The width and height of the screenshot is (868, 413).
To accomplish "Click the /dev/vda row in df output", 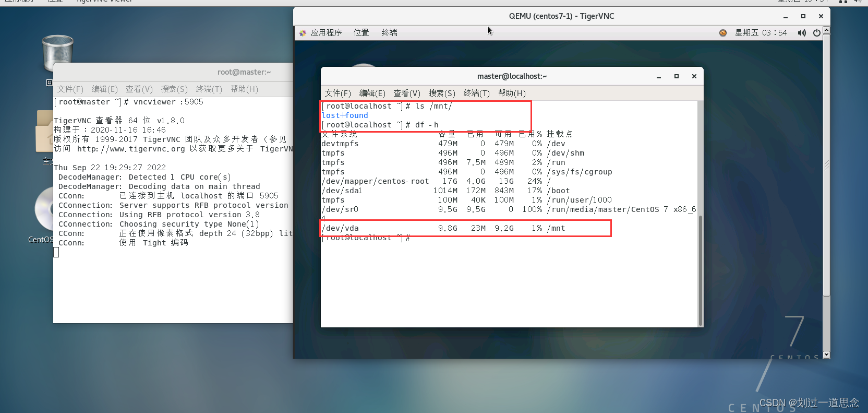I will (x=443, y=228).
